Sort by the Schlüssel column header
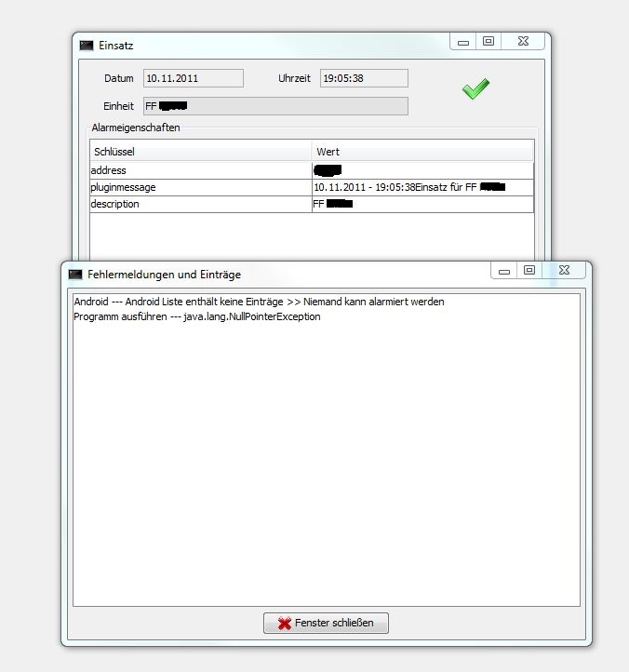The image size is (629, 672). [x=200, y=152]
